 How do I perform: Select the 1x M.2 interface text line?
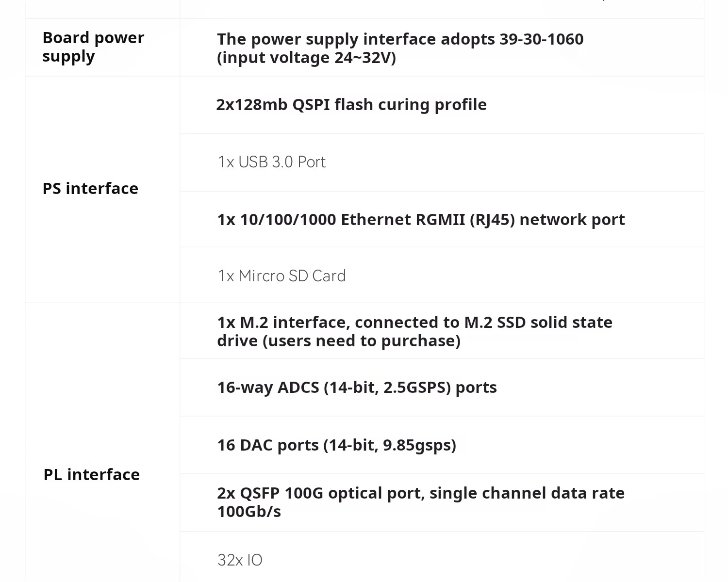[x=414, y=323]
